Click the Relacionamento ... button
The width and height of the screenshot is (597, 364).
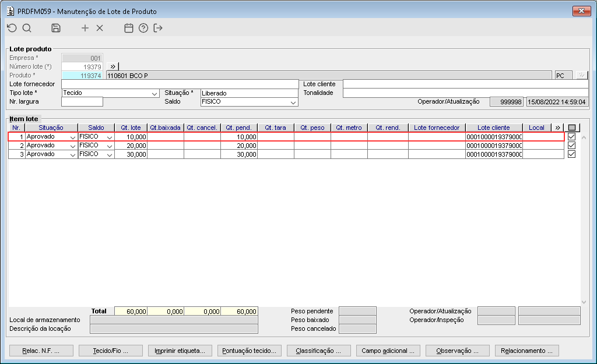(x=526, y=351)
